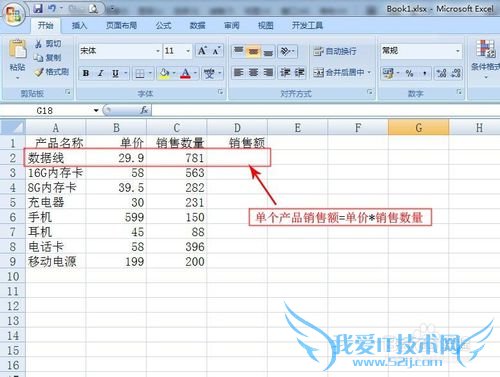Toggle wrap text (自动换行)
This screenshot has height=377, width=500.
point(335,51)
